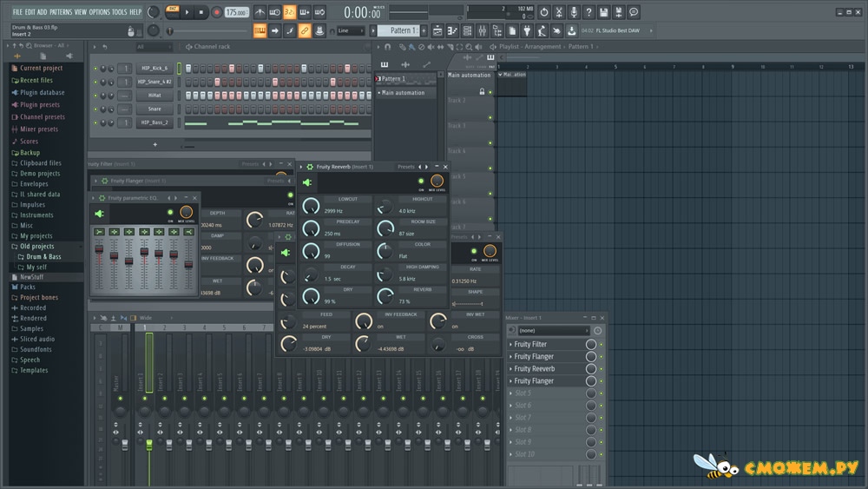Image resolution: width=868 pixels, height=489 pixels.
Task: Open the Drum & Bass folder in browser
Action: click(43, 257)
